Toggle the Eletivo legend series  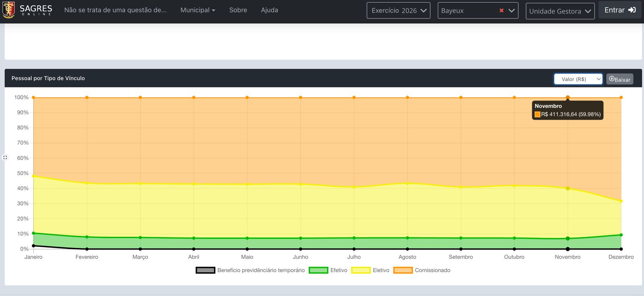[x=361, y=270]
